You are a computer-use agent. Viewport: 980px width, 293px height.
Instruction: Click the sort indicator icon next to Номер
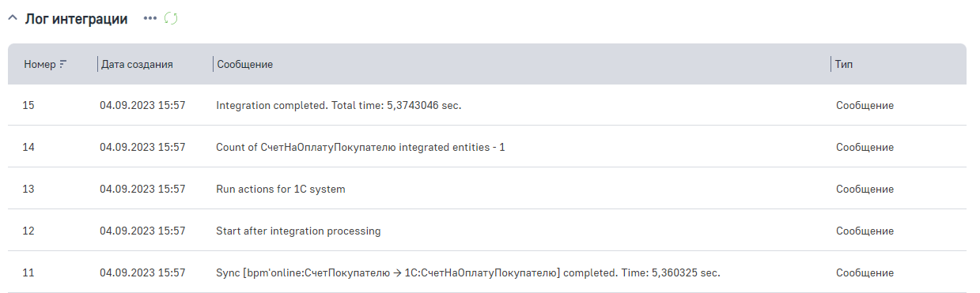pos(62,65)
